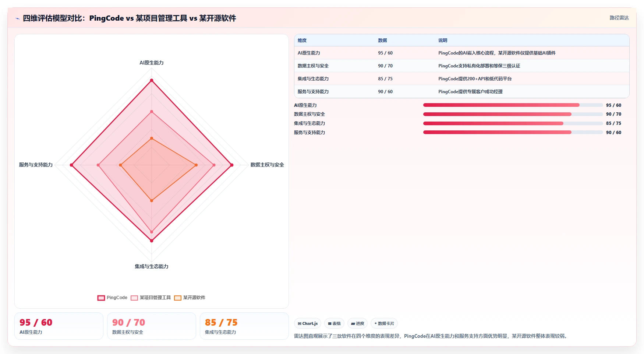Click the 表格 tag chip
Viewport: 644px width, 354px height.
click(334, 323)
